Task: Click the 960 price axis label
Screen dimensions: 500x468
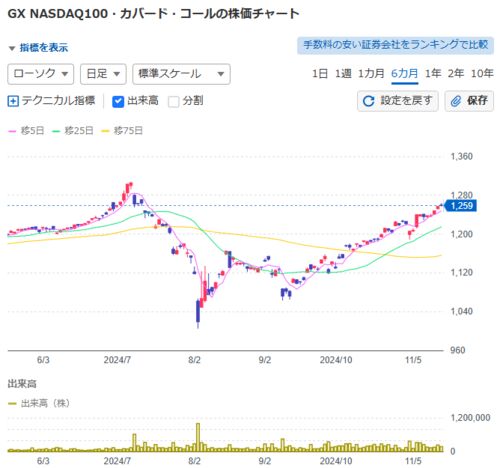Action: tap(457, 350)
